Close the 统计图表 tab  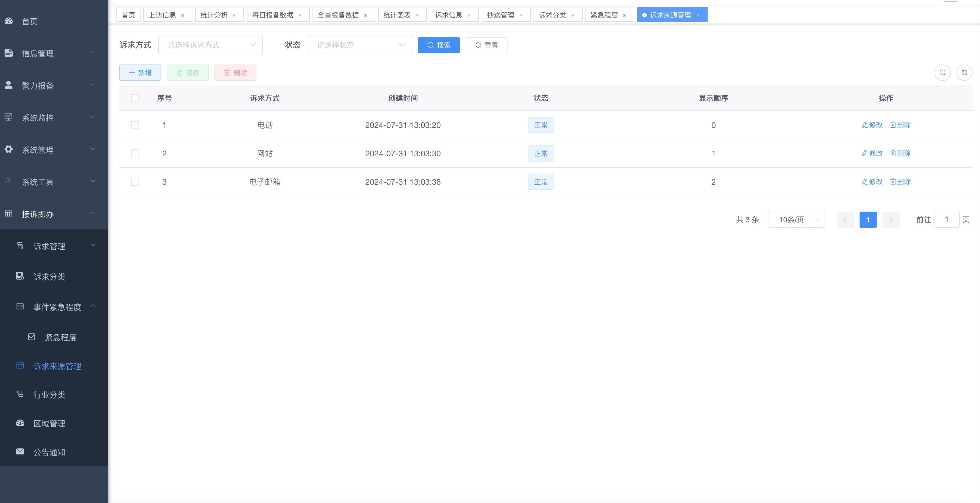pos(417,15)
